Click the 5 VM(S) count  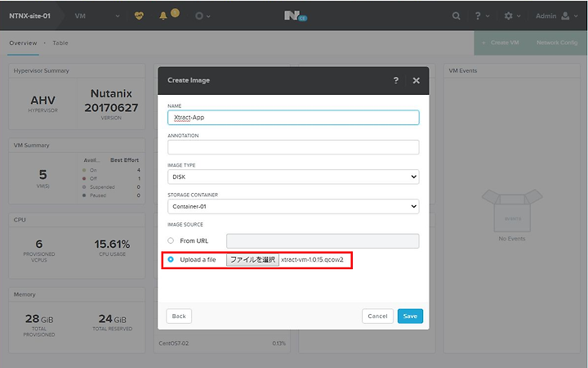pos(42,175)
